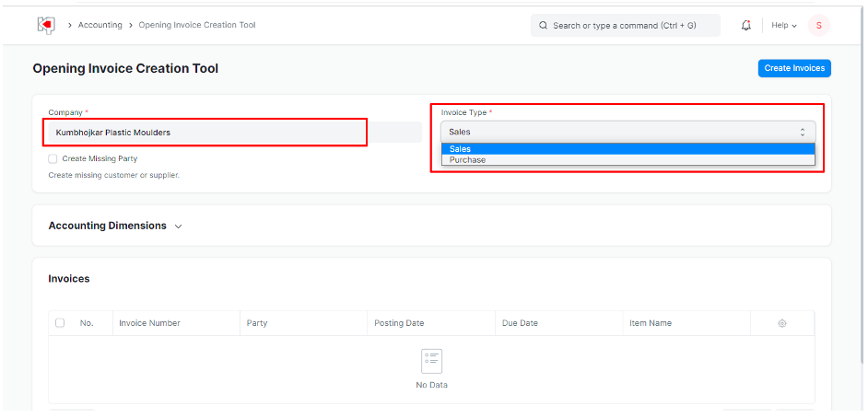Tick the select-all checkbox in Invoices table

60,323
